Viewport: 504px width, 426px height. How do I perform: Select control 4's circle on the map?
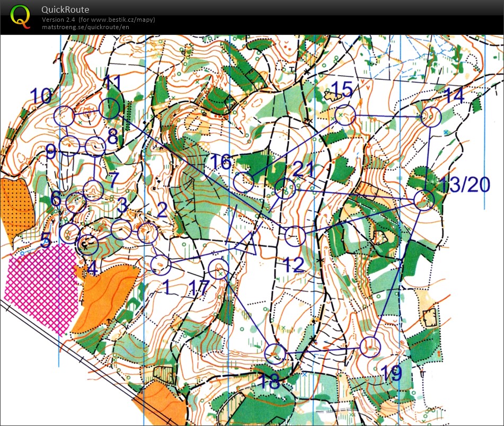pos(89,244)
